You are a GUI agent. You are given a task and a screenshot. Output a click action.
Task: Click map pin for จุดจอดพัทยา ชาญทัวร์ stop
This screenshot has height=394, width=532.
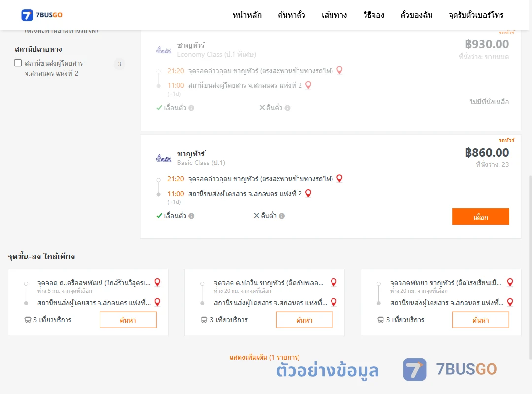pyautogui.click(x=510, y=282)
